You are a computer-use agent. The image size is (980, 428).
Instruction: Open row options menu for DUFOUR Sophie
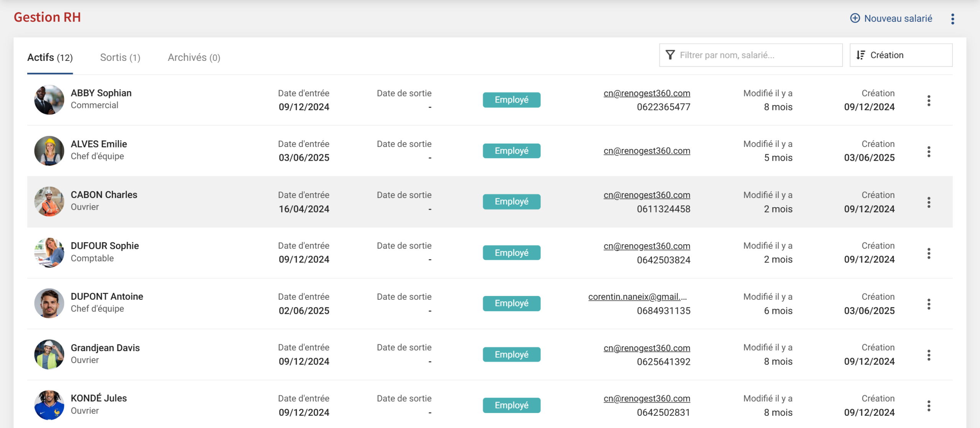click(929, 253)
